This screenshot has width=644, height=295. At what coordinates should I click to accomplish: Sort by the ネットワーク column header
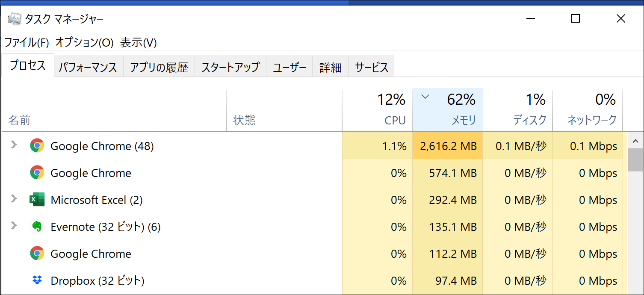tap(588, 111)
